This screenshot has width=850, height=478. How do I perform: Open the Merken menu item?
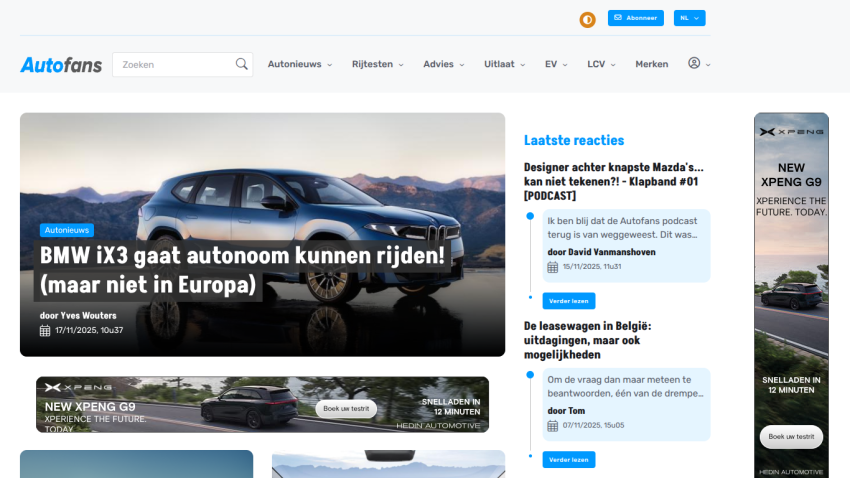pos(652,64)
